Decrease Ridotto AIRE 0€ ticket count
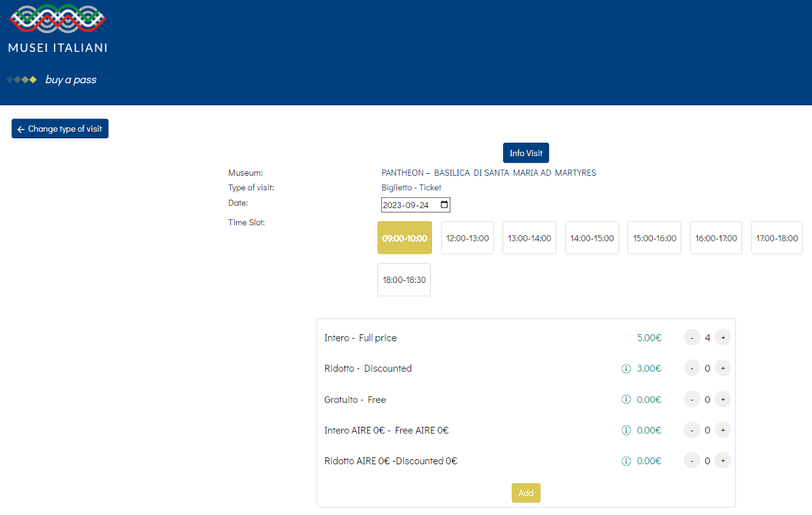 tap(692, 460)
